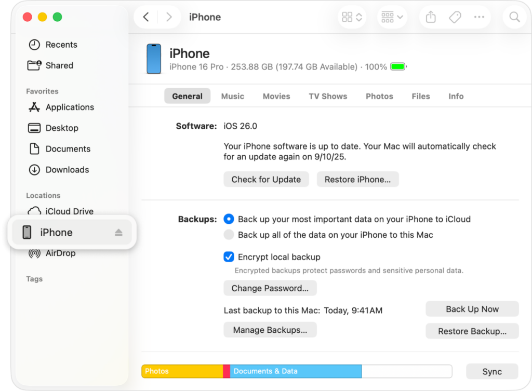Select iPhone in the sidebar
Screen dimensions: 532x392
pos(72,232)
